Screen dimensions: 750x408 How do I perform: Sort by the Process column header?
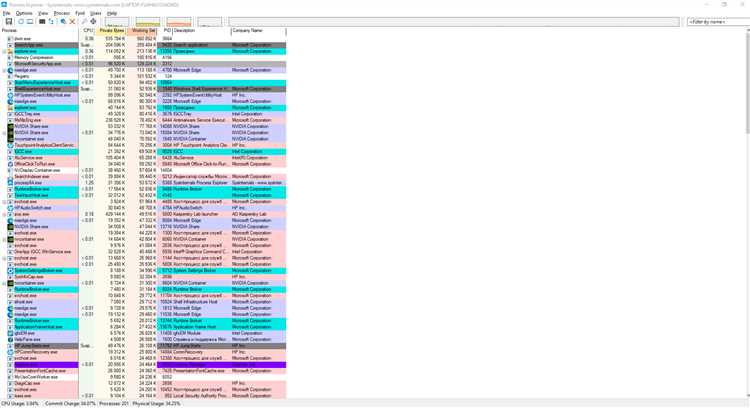pyautogui.click(x=40, y=31)
